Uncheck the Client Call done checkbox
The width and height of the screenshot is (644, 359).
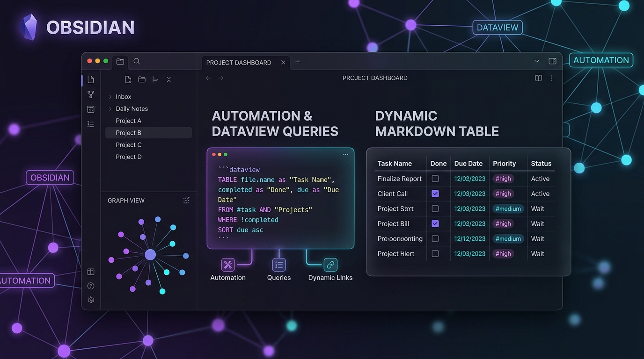(x=435, y=194)
